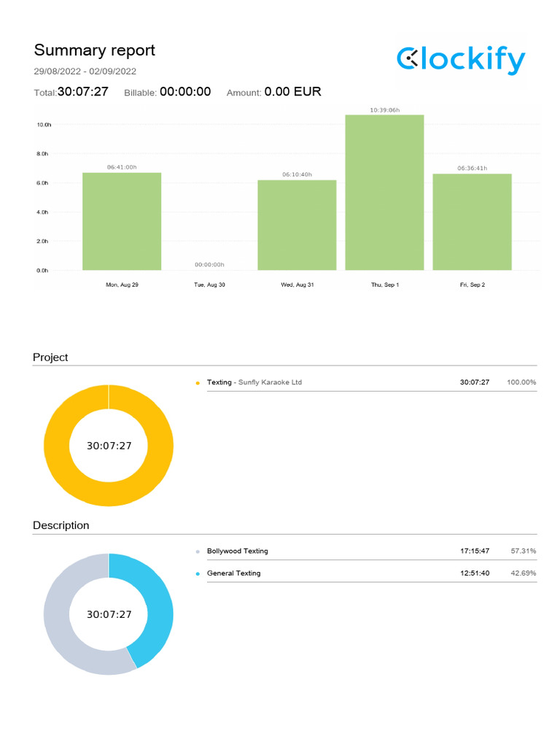Click the yellow Texting legend dot
560x747 pixels.
click(x=198, y=383)
